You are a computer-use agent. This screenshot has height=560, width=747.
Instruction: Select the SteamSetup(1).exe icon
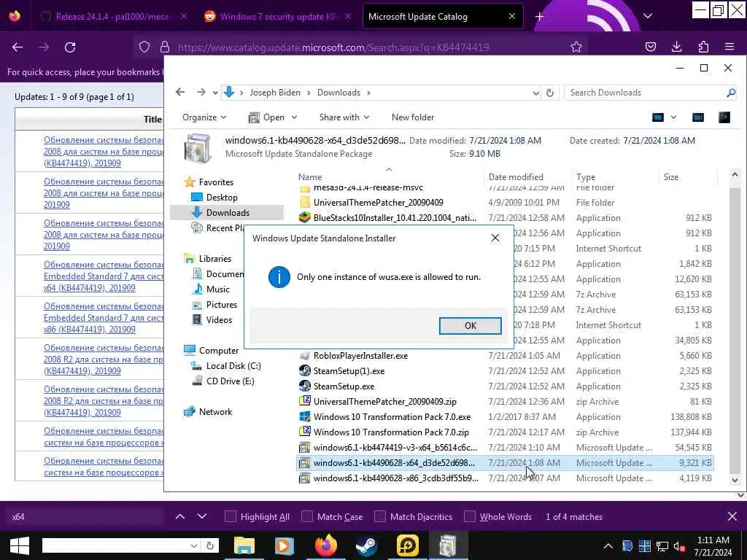(x=305, y=371)
